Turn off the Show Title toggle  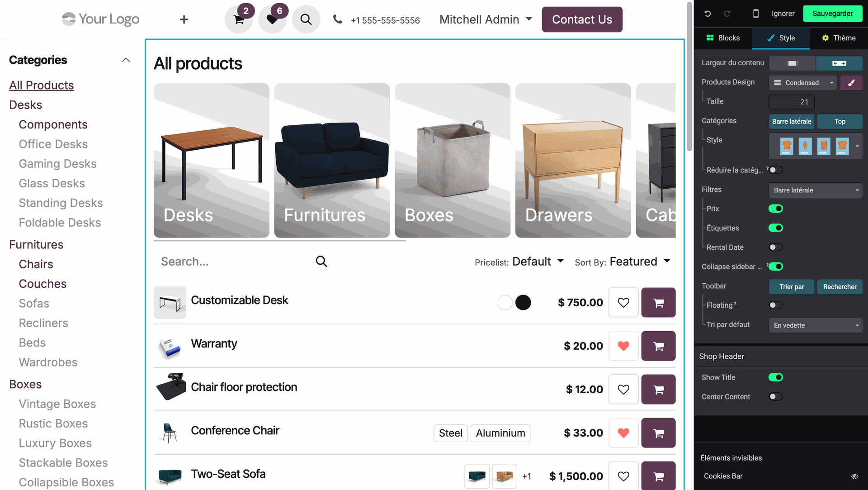point(776,377)
